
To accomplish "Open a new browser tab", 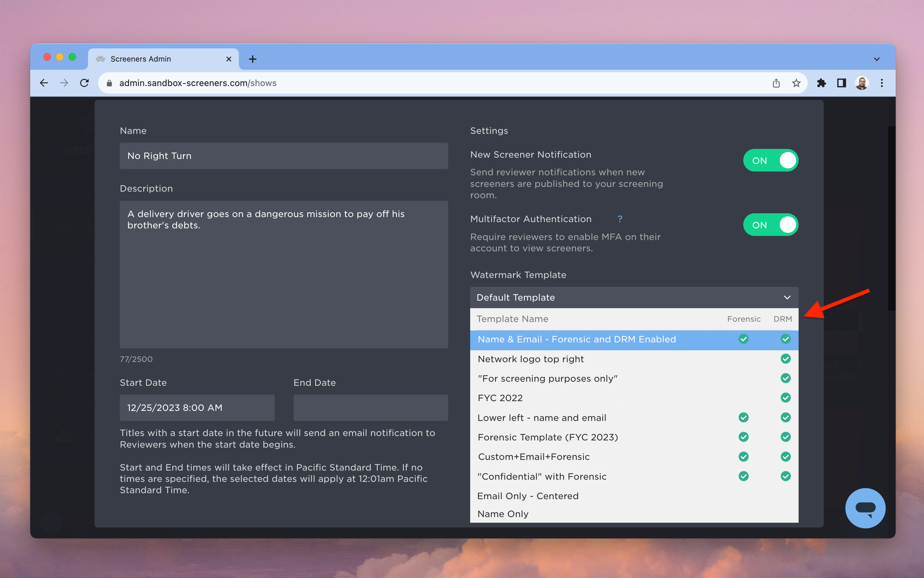I will pos(252,59).
